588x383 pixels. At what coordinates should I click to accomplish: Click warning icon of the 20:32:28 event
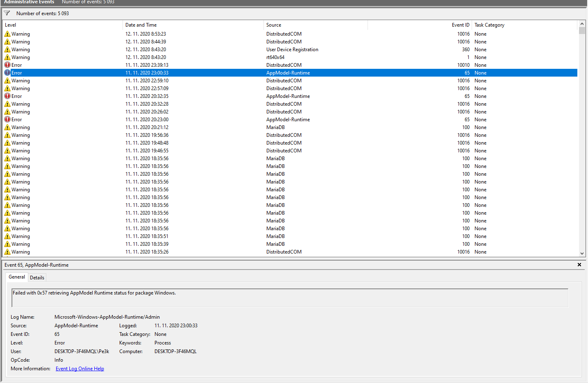7,104
